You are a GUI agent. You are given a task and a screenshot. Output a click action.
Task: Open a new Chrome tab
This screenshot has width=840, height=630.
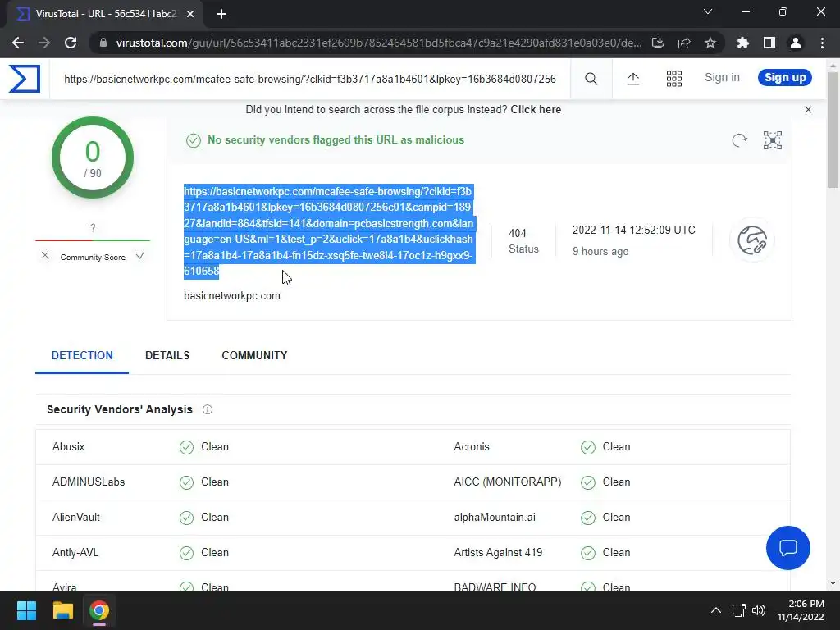221,14
